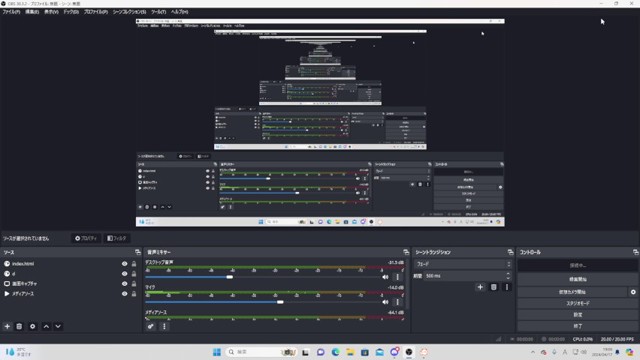Open the File menu
Screen dimensions: 640x360
11,12
